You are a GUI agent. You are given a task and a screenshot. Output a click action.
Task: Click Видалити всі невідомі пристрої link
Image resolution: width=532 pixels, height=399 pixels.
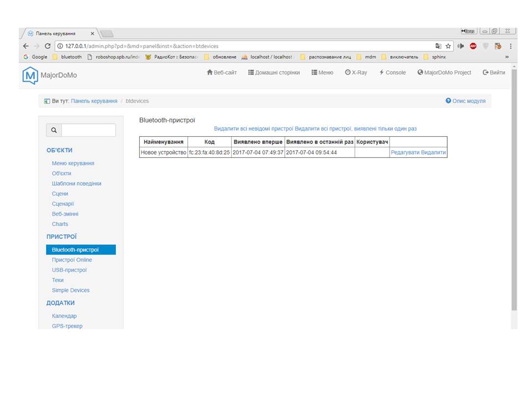(253, 129)
